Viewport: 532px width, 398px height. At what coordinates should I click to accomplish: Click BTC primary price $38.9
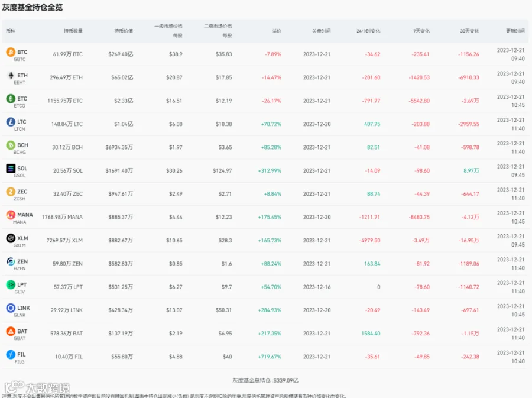click(176, 54)
